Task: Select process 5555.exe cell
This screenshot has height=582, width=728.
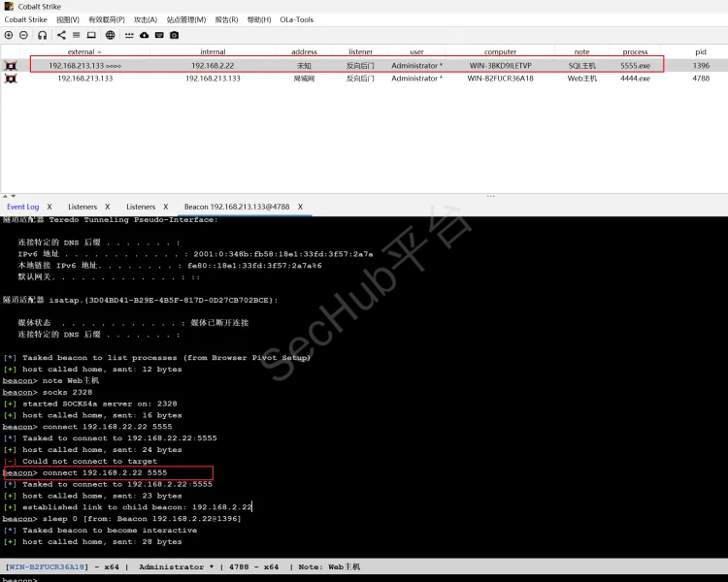Action: tap(635, 65)
